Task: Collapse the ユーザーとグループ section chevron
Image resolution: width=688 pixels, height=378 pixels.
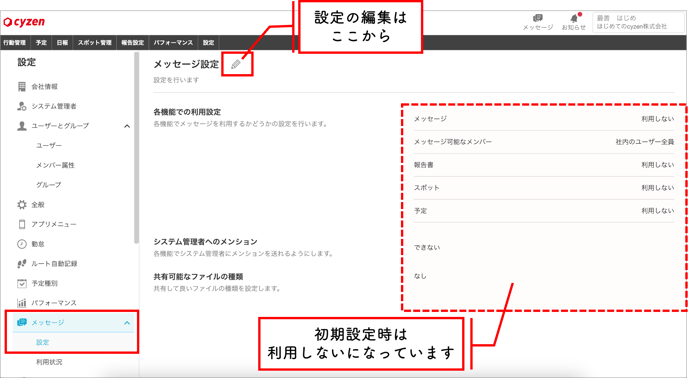Action: click(127, 126)
